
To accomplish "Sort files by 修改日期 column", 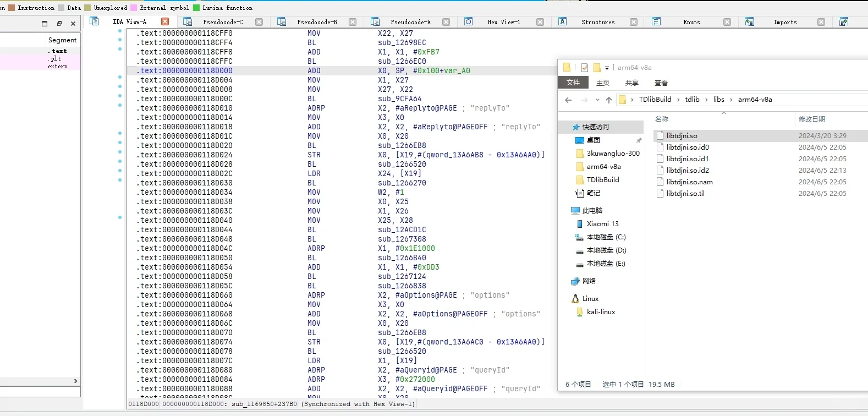I will click(812, 119).
